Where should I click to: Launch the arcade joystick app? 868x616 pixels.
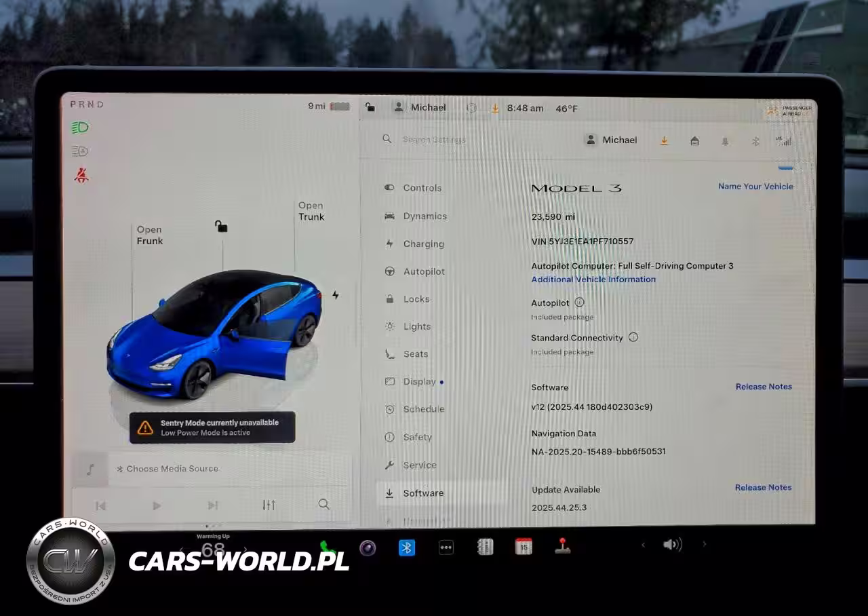(562, 546)
